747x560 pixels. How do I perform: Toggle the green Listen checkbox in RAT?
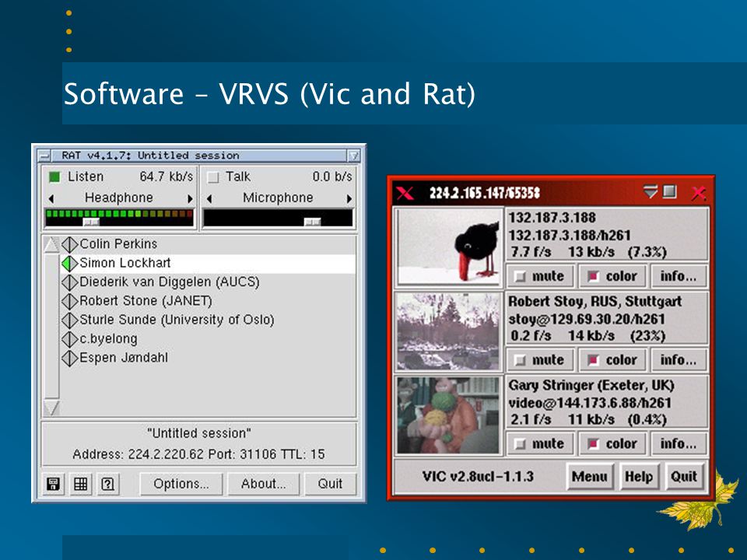[x=54, y=177]
